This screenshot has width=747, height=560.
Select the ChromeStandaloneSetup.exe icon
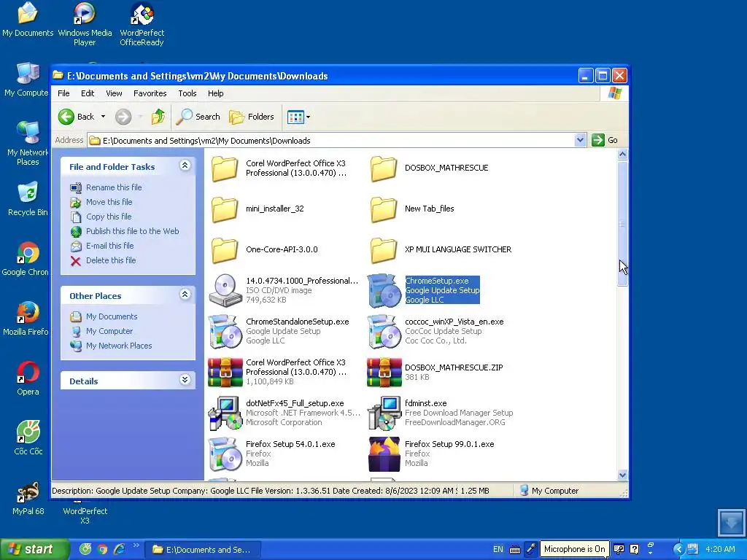[x=225, y=332]
